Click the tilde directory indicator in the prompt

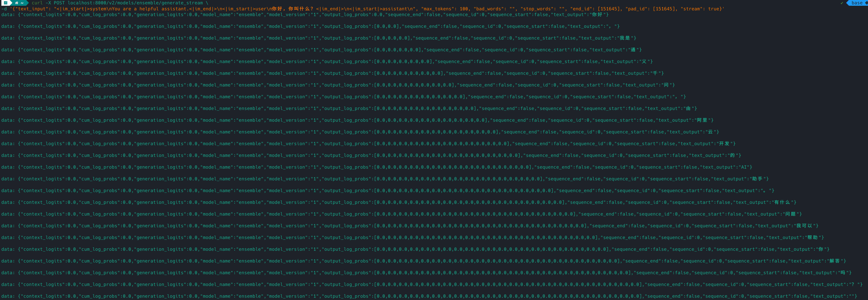(x=22, y=3)
